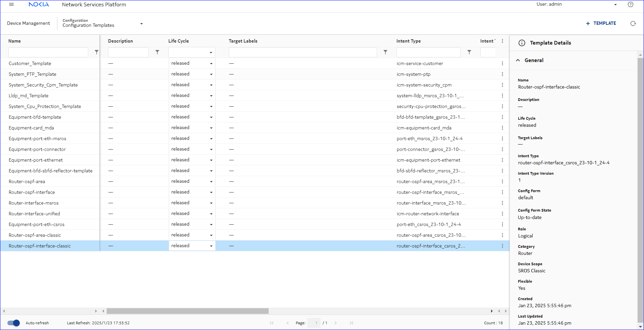Click the horizontal table scrollbar
644x330 pixels.
187,311
